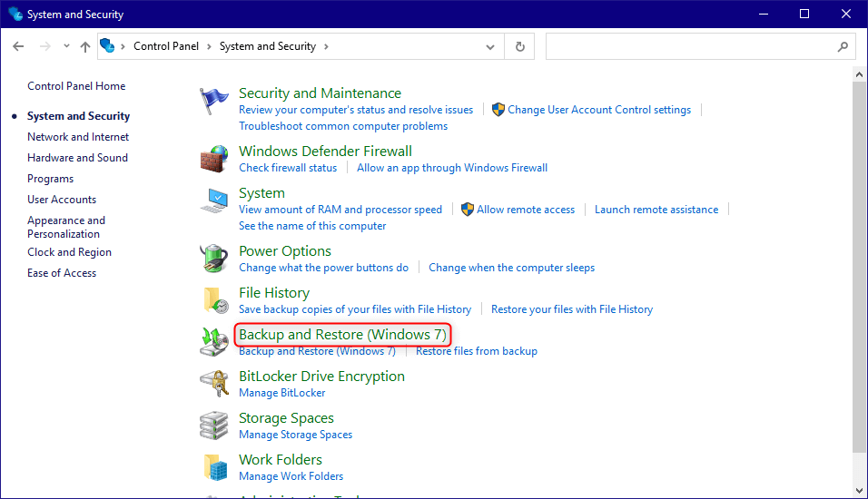Open Clock and Region category
The height and width of the screenshot is (499, 868).
pyautogui.click(x=69, y=251)
